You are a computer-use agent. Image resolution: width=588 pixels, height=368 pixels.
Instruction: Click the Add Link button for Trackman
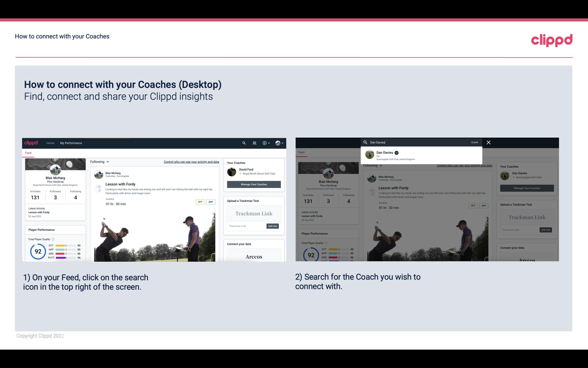272,226
